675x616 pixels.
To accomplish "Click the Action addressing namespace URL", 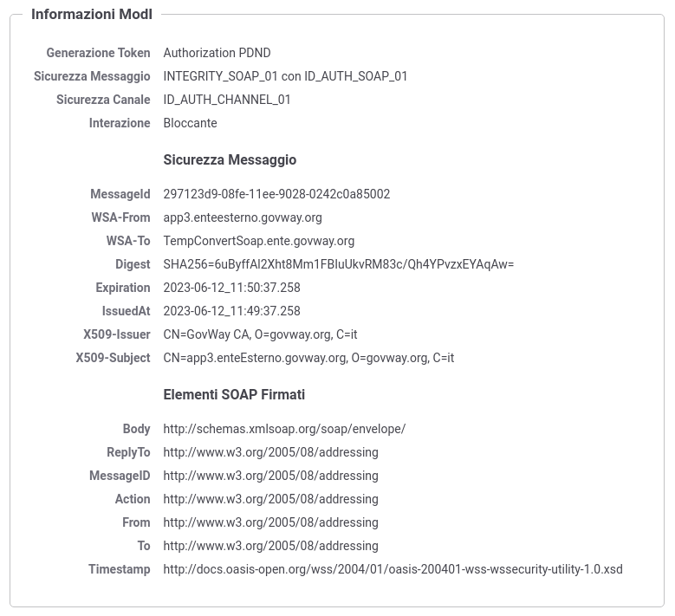I will 270,499.
